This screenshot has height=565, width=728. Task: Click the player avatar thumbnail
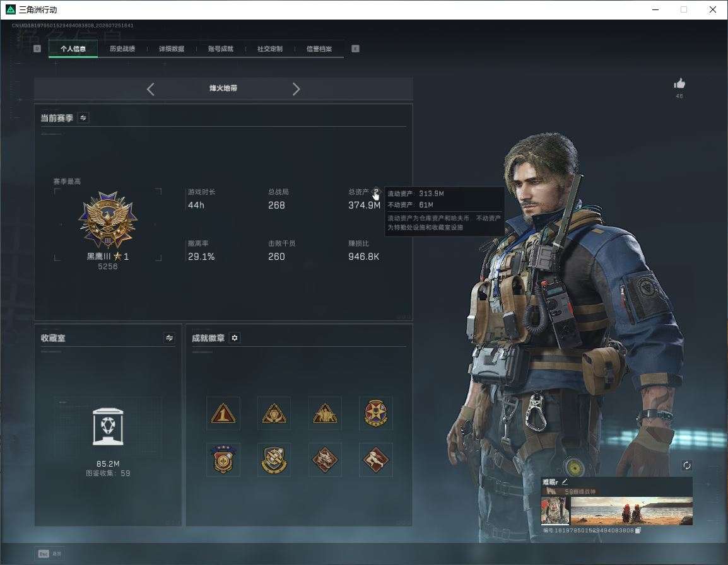pos(555,511)
